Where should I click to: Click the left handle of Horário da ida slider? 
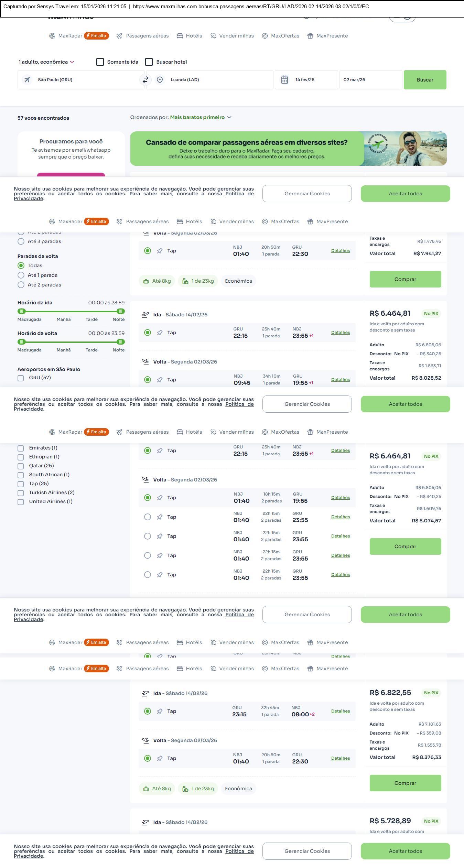22,311
